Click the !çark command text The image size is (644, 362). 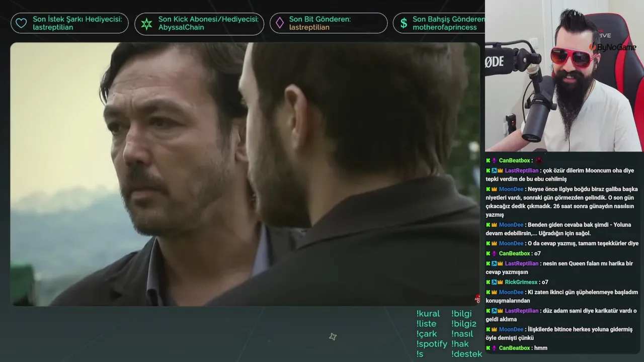(427, 334)
